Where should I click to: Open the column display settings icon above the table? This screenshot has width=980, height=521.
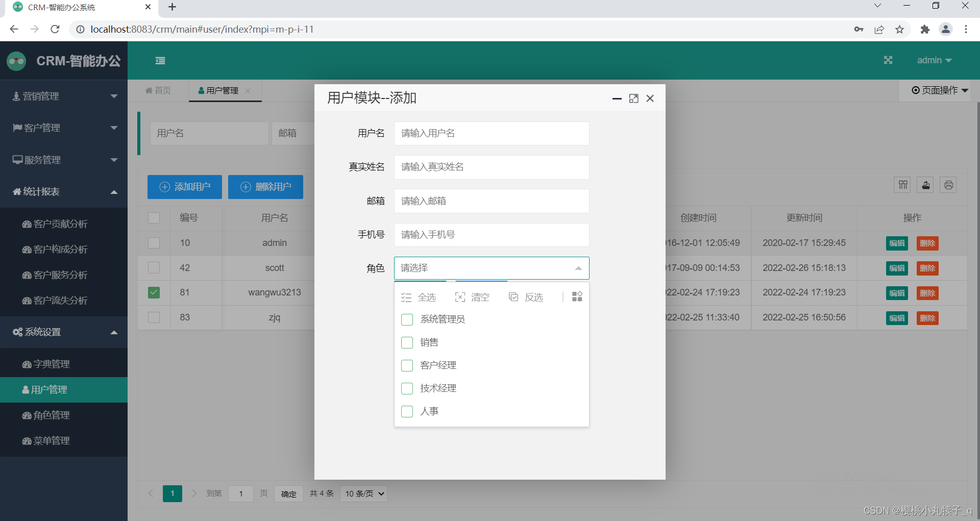pyautogui.click(x=902, y=185)
